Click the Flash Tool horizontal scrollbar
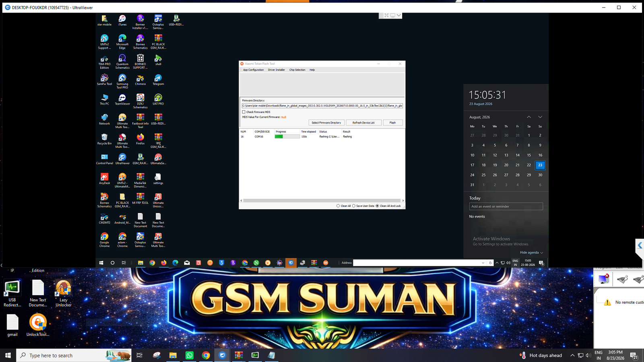This screenshot has width=644, height=362. pyautogui.click(x=322, y=200)
